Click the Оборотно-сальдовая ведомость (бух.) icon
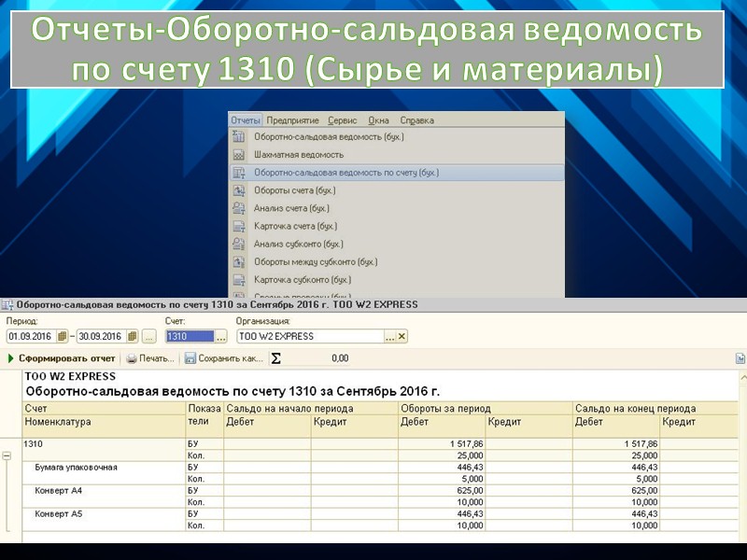This screenshot has width=747, height=560. (239, 137)
